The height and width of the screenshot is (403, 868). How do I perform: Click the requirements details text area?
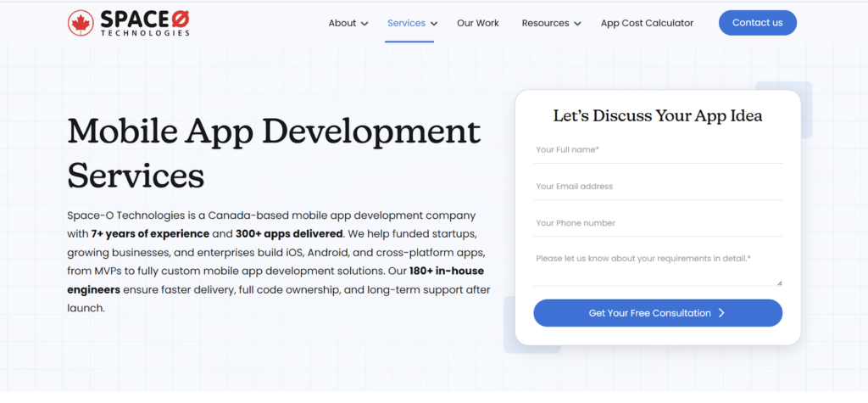(657, 266)
